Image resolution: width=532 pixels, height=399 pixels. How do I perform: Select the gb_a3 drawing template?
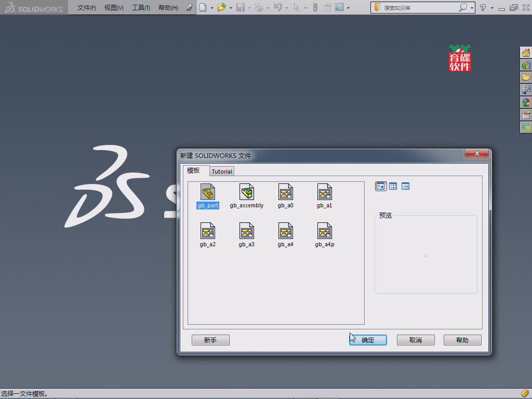(247, 235)
